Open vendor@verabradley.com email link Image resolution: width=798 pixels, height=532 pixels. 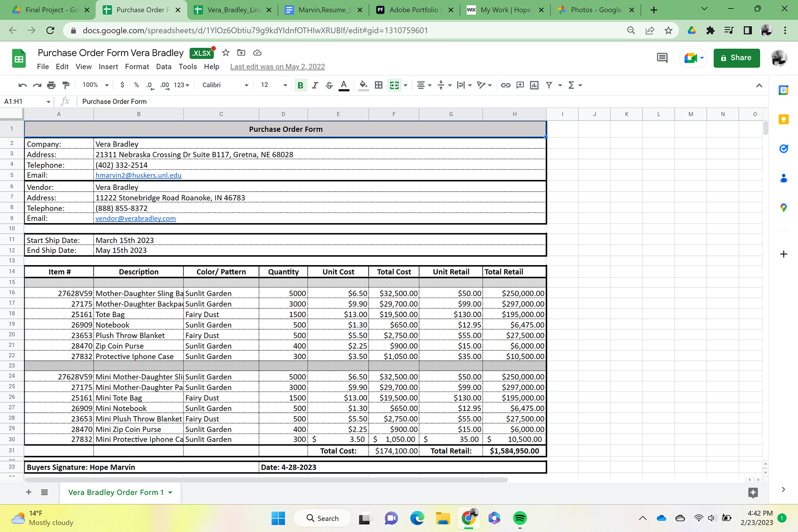135,218
